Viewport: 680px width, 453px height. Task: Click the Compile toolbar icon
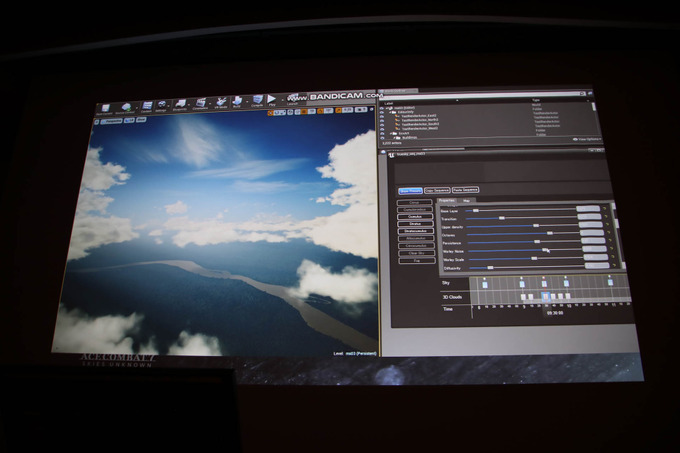coord(258,99)
